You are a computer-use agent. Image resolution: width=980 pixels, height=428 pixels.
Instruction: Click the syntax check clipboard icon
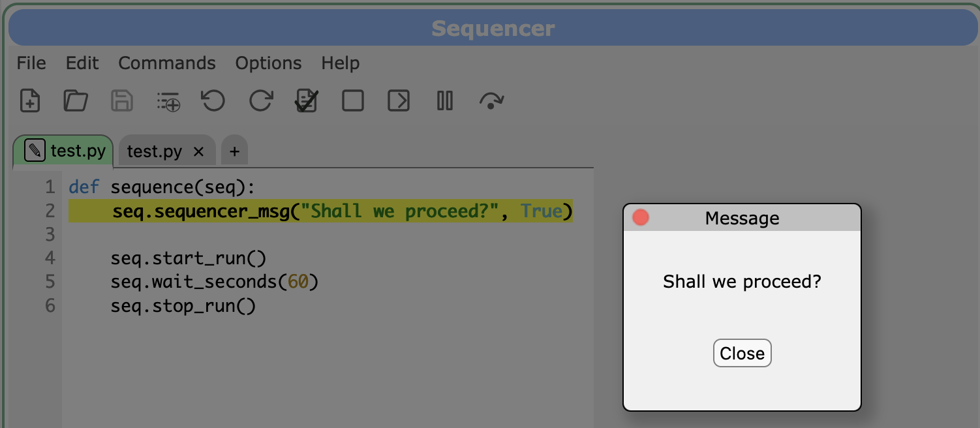(x=307, y=100)
